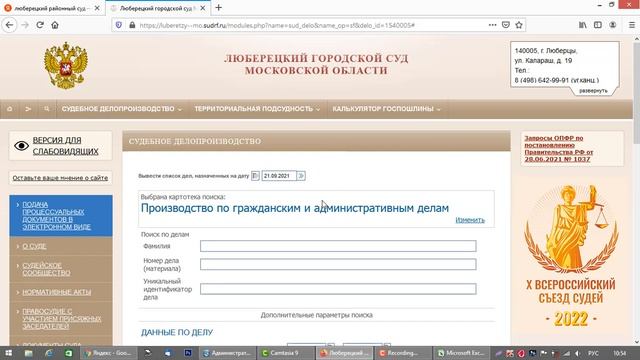Viewport: 640px width, 360px height.
Task: Open the site search magnifier icon
Action: click(47, 109)
